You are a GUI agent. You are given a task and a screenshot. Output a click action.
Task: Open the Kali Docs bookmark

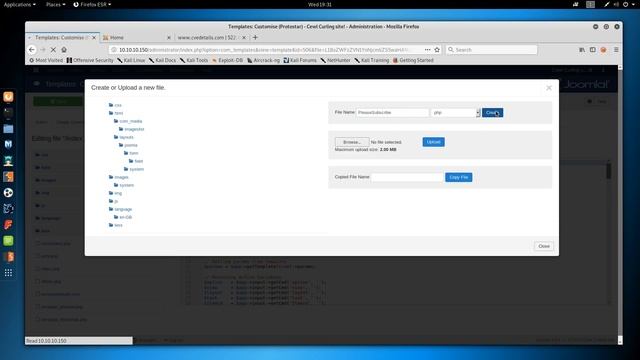pyautogui.click(x=162, y=60)
